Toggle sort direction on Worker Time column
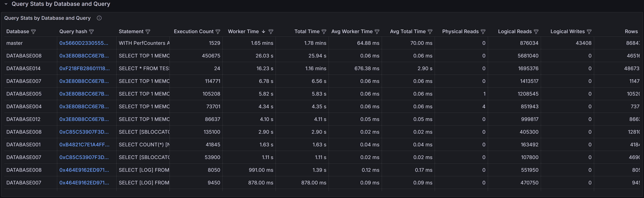 click(x=263, y=31)
